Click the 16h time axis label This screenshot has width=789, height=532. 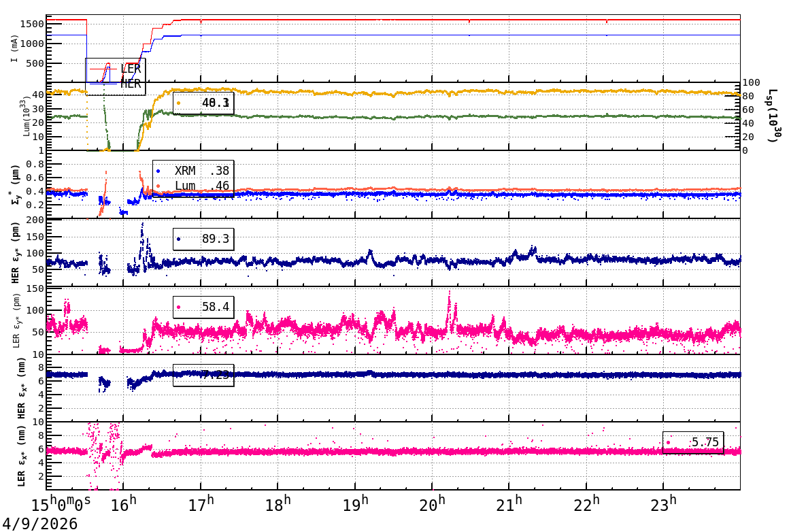pos(124,504)
